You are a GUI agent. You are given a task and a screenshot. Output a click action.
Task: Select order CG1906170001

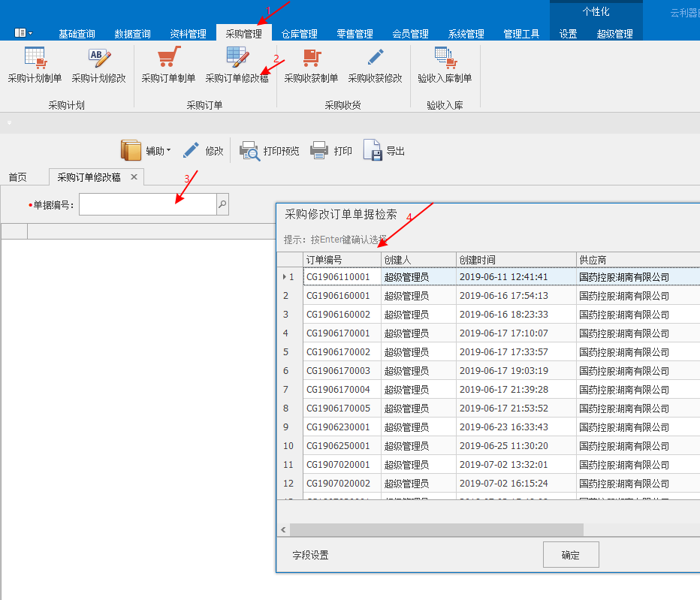point(338,333)
